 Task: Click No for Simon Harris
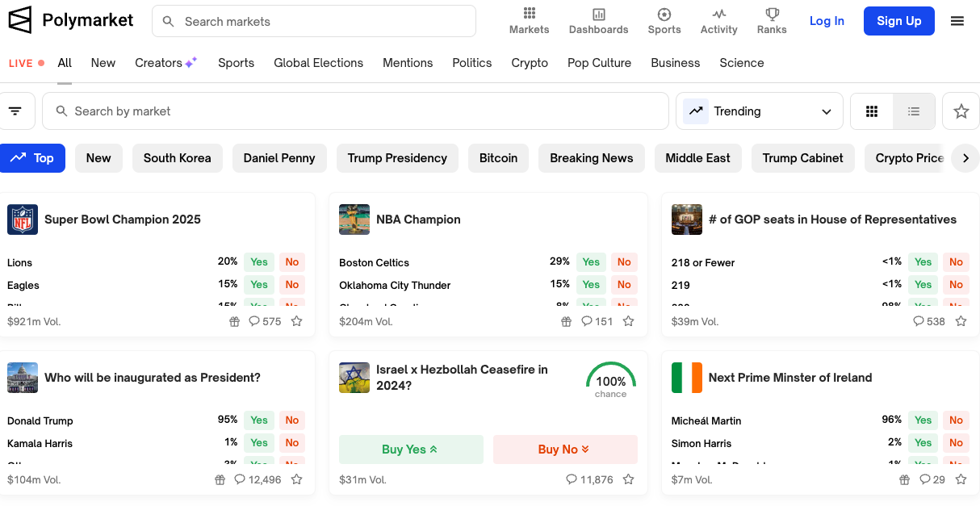[x=957, y=442]
